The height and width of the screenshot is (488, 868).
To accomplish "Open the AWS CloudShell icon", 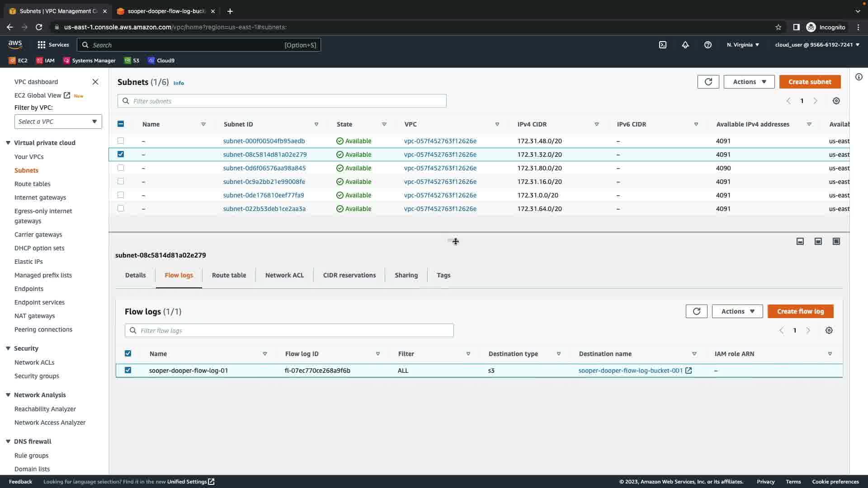I will coord(663,45).
